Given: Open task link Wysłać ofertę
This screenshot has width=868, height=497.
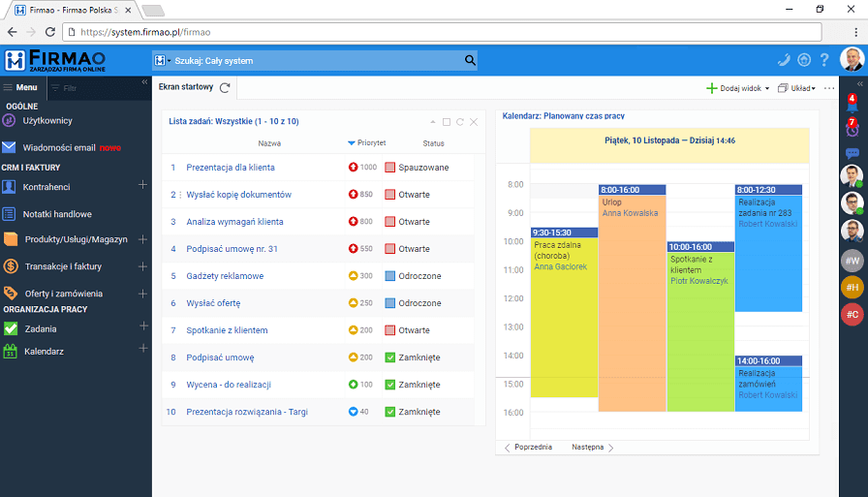Looking at the screenshot, I should click(x=213, y=303).
